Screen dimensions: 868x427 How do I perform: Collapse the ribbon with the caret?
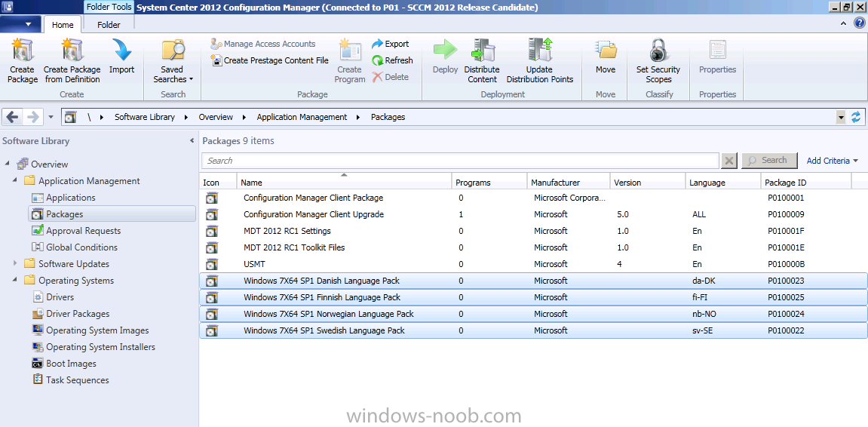(x=844, y=23)
